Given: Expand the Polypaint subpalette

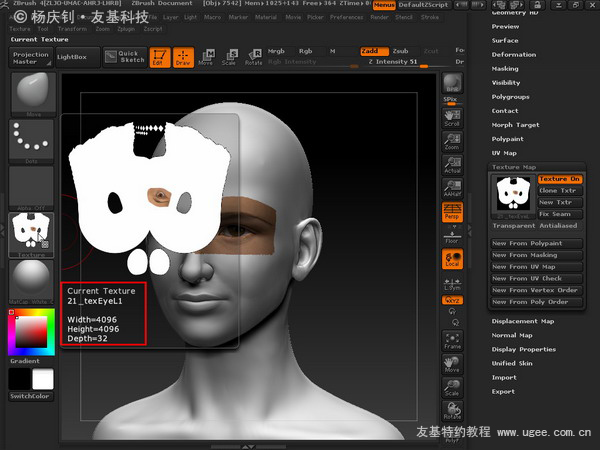Looking at the screenshot, I should coord(507,139).
